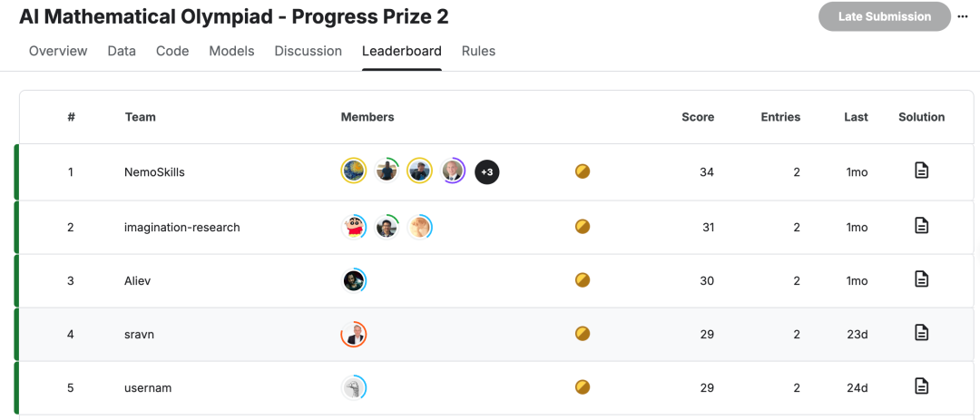Open sravn's solution document icon

click(x=921, y=333)
